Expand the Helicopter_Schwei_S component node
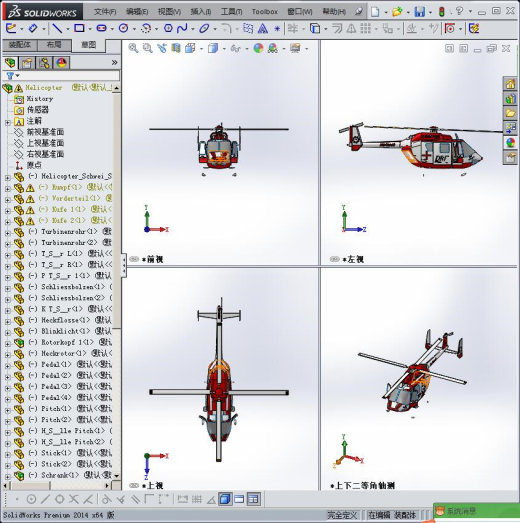 tap(8, 178)
